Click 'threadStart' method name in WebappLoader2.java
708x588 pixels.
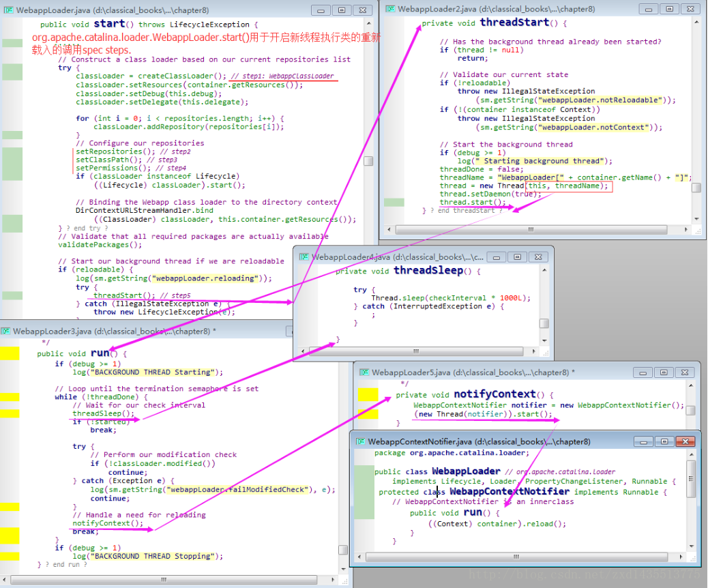coord(515,22)
